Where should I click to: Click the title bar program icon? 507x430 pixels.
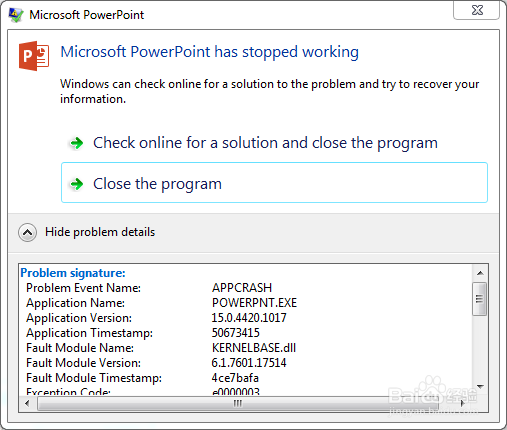pos(16,15)
